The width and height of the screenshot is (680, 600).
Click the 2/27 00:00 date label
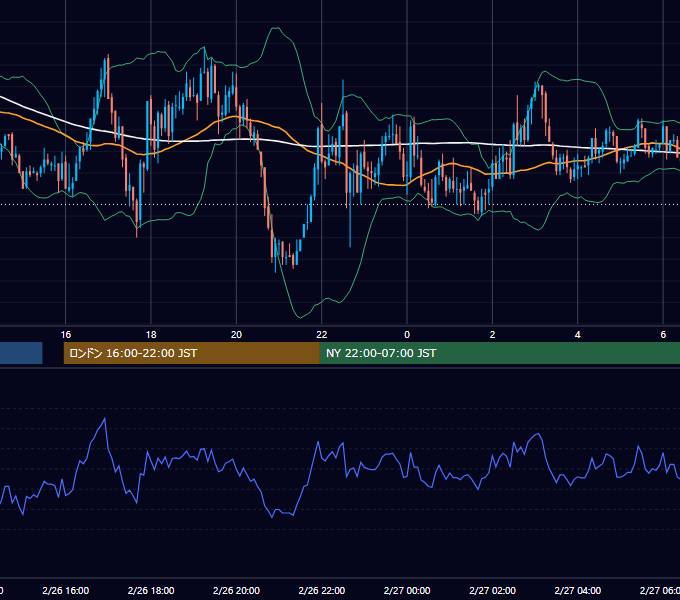click(407, 590)
